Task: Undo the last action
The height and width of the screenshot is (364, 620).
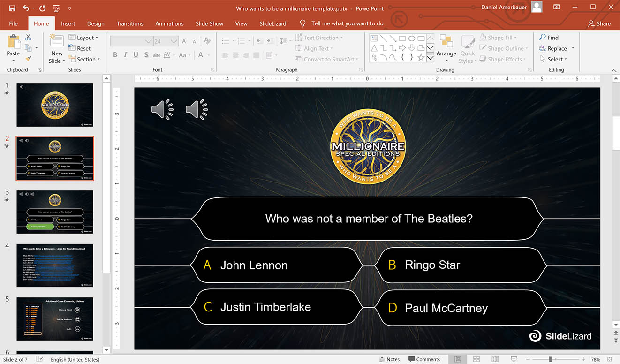Action: [x=26, y=8]
